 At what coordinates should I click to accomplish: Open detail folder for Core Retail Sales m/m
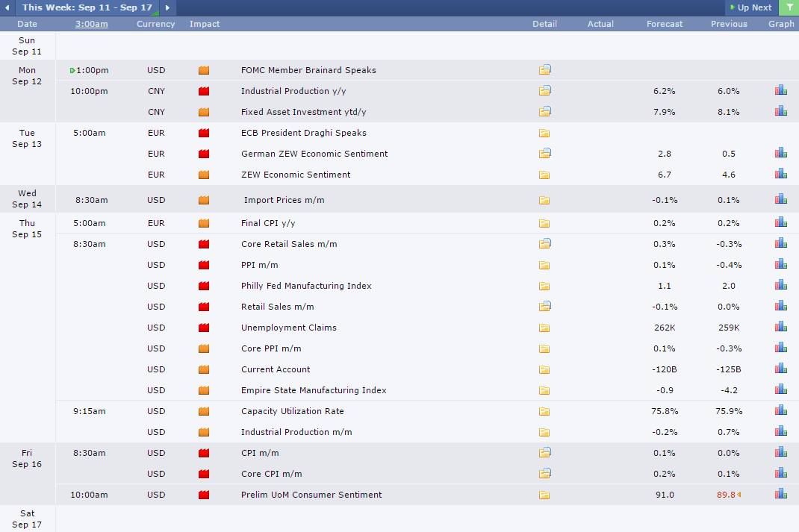pyautogui.click(x=544, y=243)
